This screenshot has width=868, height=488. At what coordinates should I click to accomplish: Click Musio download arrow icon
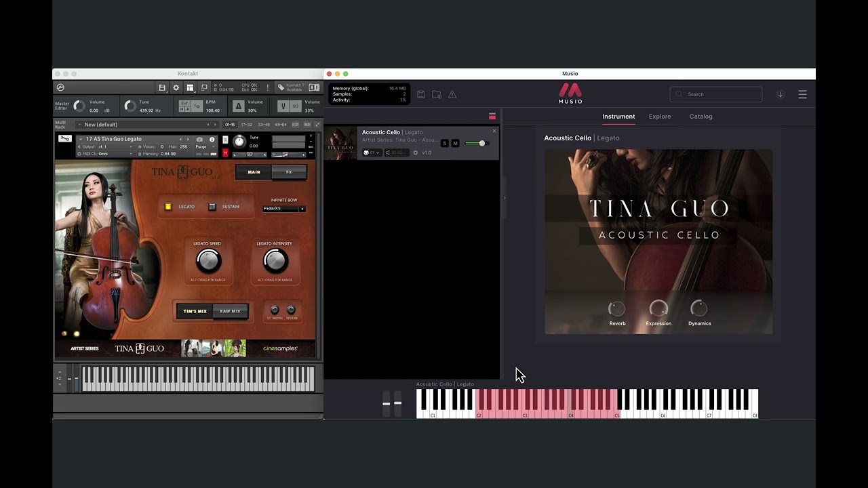coord(781,94)
